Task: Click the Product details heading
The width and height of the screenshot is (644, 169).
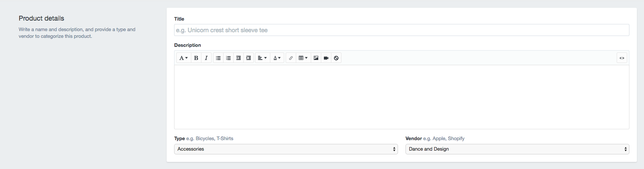Action: [42, 18]
